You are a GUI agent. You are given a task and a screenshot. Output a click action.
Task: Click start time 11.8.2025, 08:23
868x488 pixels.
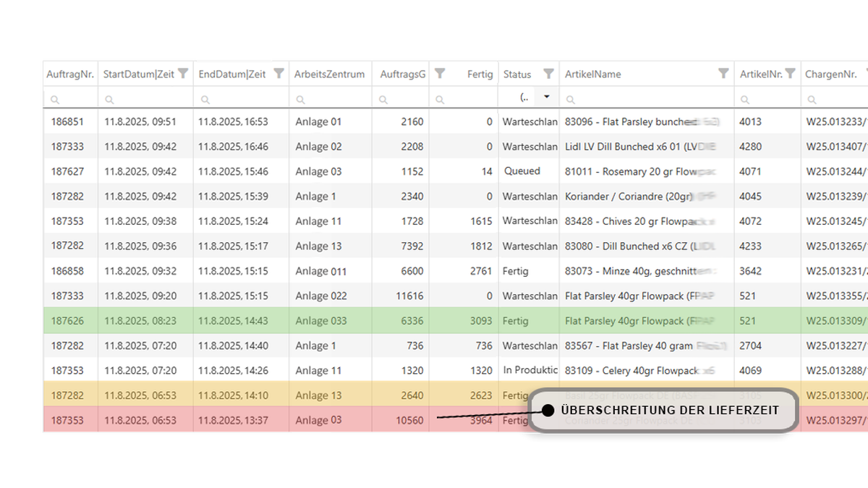pyautogui.click(x=140, y=321)
